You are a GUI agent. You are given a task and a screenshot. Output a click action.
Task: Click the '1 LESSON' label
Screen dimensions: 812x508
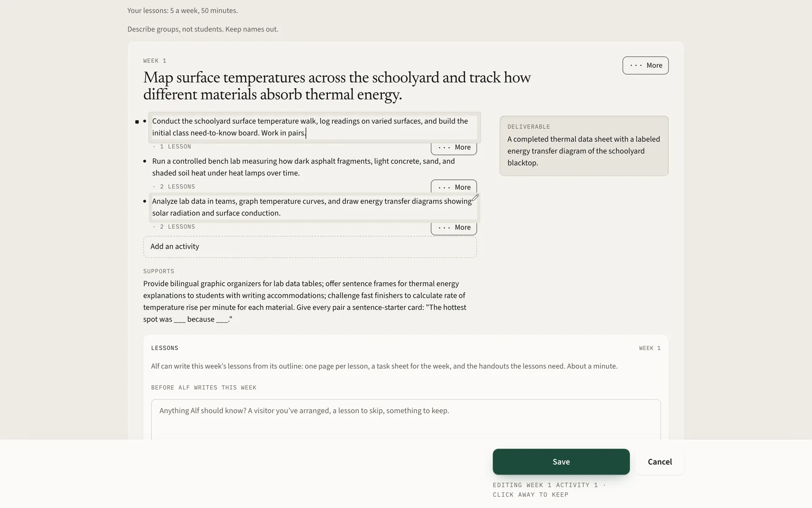tap(175, 147)
